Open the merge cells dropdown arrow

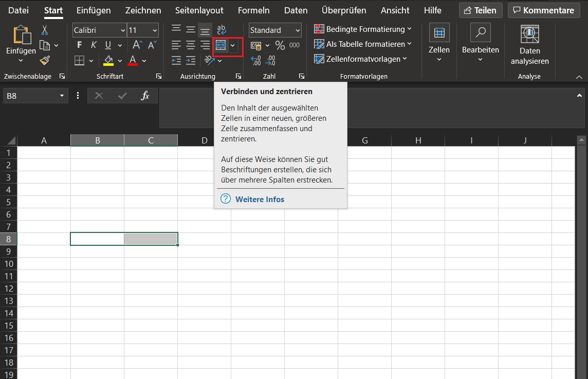pyautogui.click(x=232, y=46)
